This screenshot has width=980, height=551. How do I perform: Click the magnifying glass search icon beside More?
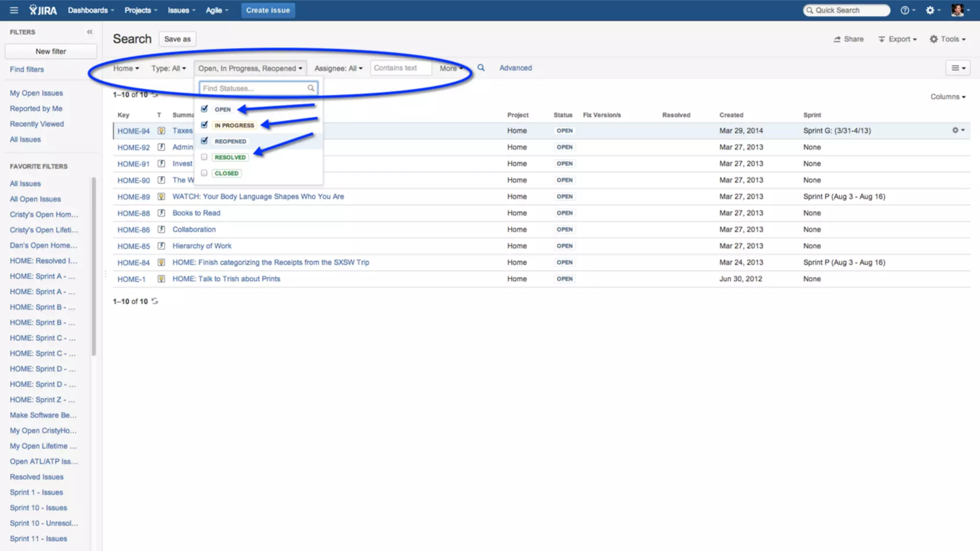coord(481,68)
